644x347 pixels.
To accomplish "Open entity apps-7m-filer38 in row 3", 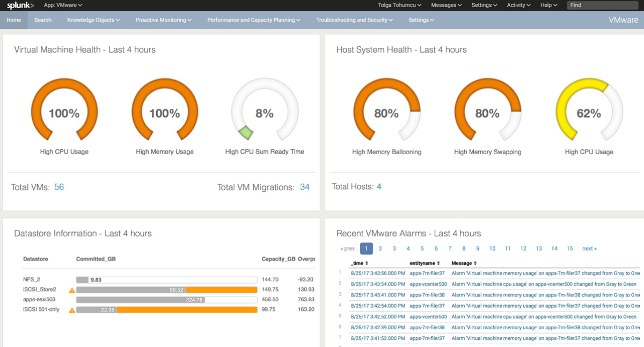I will click(427, 295).
